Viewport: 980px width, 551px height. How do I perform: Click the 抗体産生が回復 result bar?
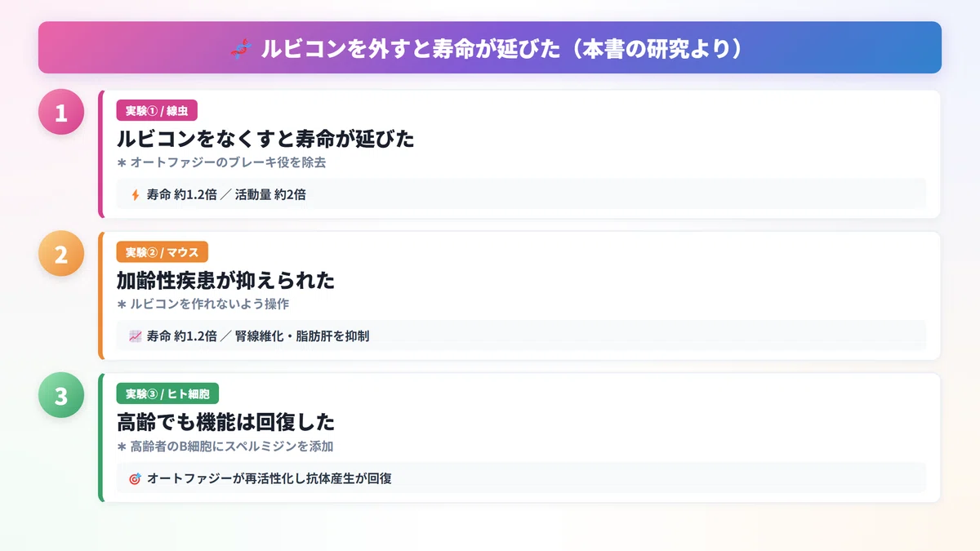[521, 478]
